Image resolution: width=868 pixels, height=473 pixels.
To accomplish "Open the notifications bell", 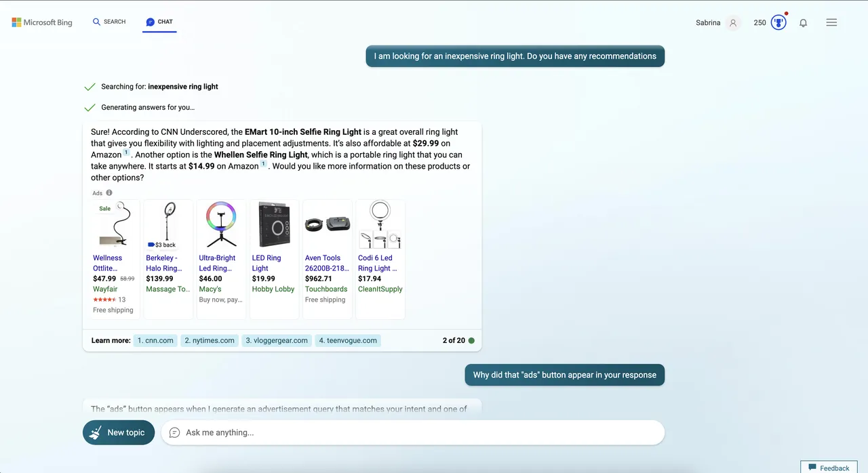I will tap(803, 22).
